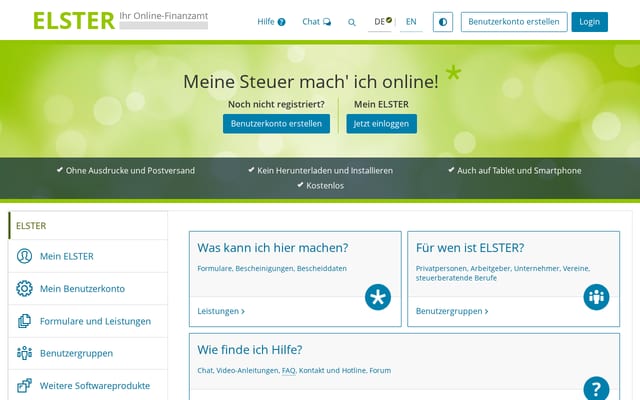Follow the Benutzergruppen chevron link in the card
This screenshot has height=400, width=640.
click(x=452, y=311)
